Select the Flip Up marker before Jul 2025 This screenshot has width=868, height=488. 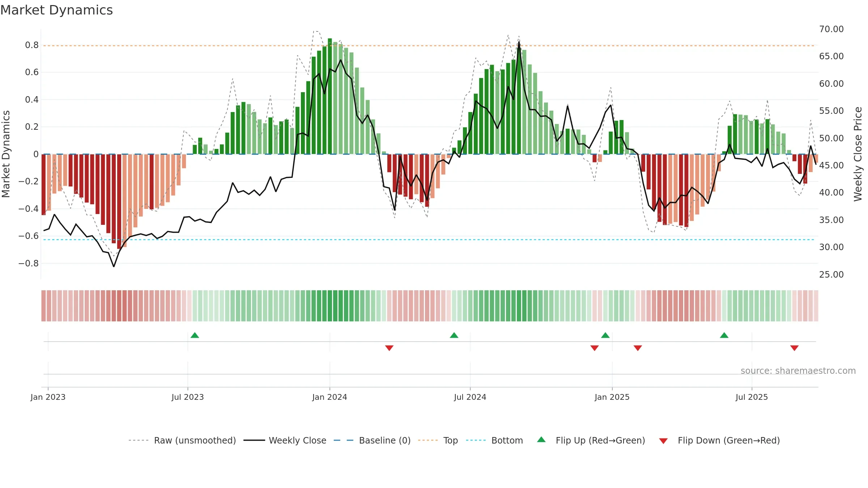point(724,335)
